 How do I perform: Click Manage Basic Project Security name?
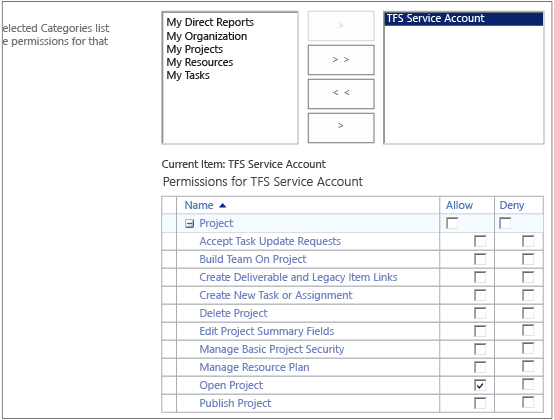click(272, 349)
